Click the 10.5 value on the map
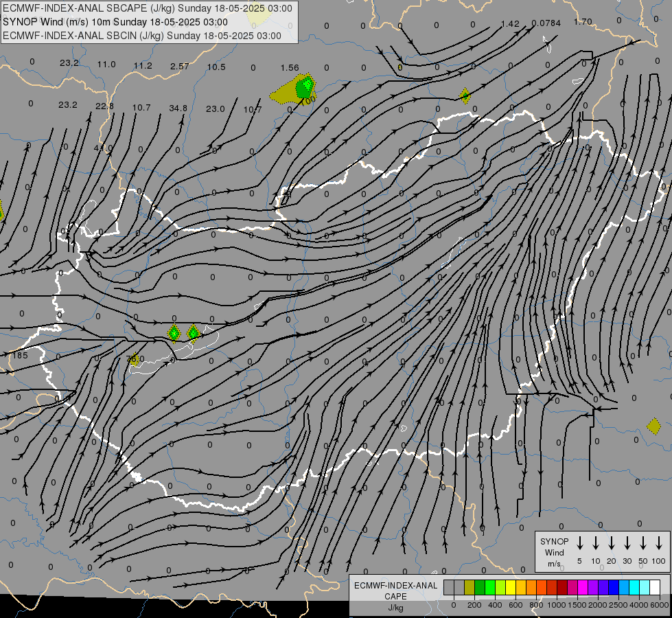 click(x=216, y=67)
